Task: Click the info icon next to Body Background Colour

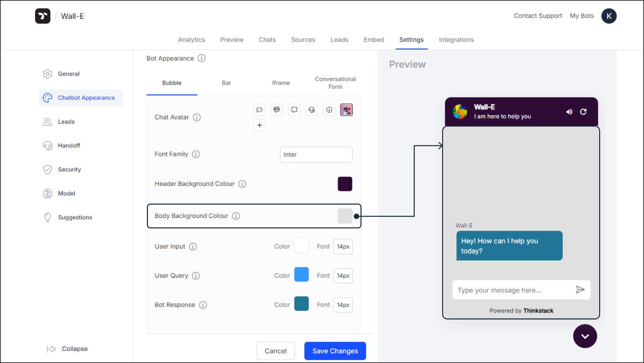Action: tap(236, 216)
